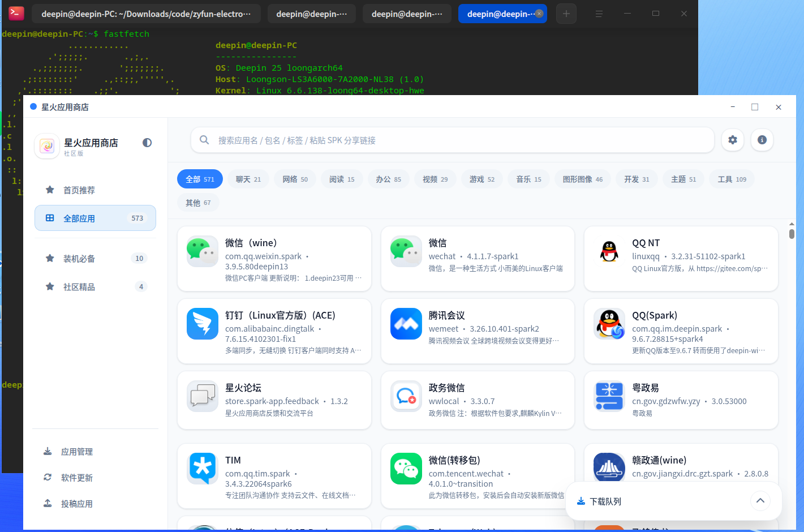Open 社区精品 in the sidebar
This screenshot has width=804, height=532.
[x=95, y=287]
